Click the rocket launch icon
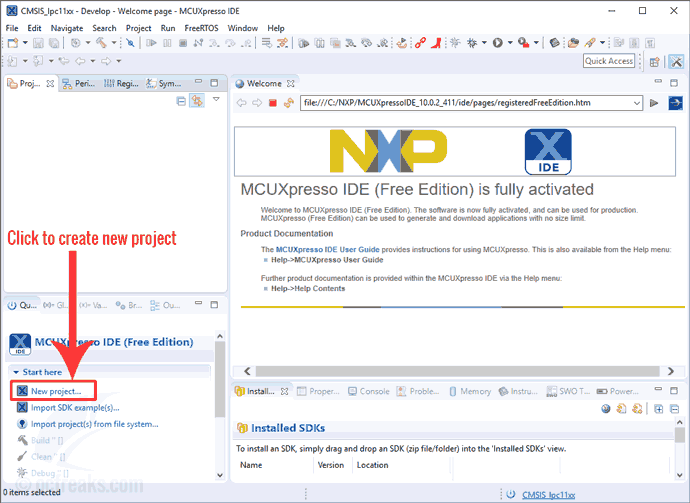This screenshot has width=690, height=503. (x=589, y=43)
